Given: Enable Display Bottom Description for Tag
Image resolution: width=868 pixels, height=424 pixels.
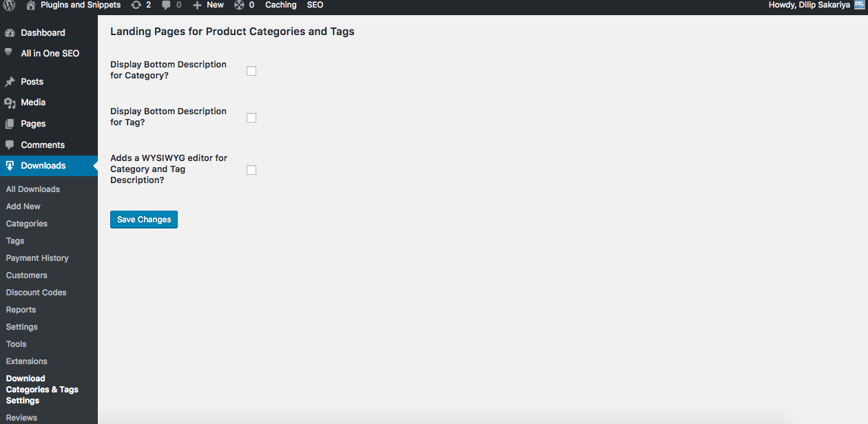Looking at the screenshot, I should coord(251,118).
